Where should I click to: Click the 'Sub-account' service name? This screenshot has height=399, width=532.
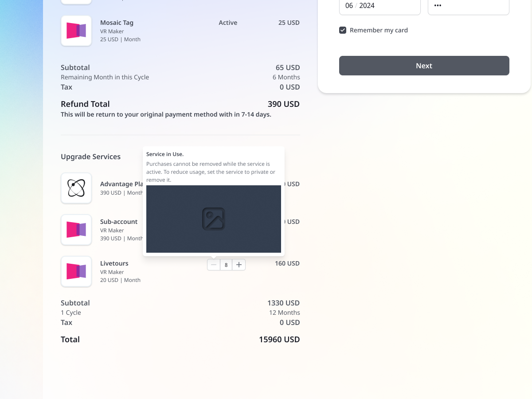click(119, 222)
